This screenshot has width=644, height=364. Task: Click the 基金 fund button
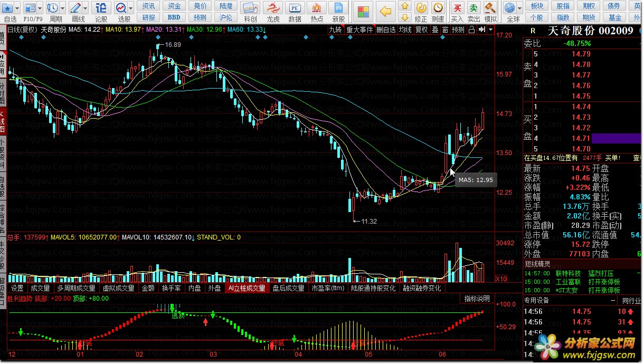[x=614, y=17]
